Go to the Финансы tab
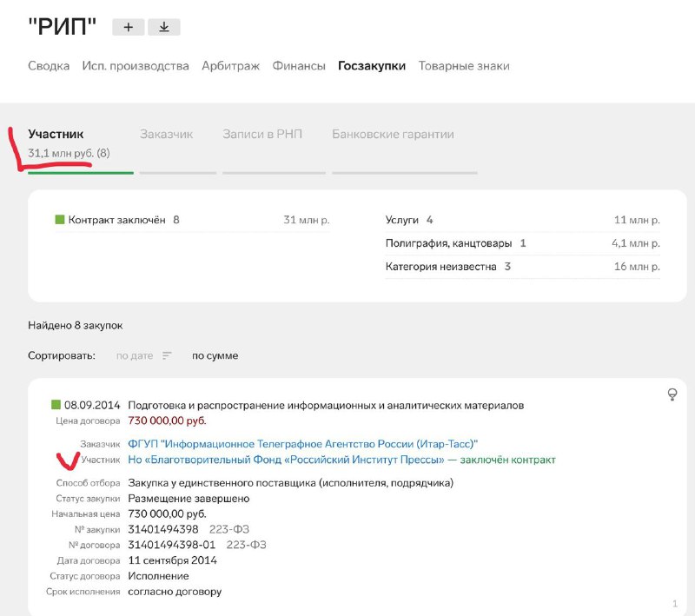The height and width of the screenshot is (616, 695). pos(299,65)
